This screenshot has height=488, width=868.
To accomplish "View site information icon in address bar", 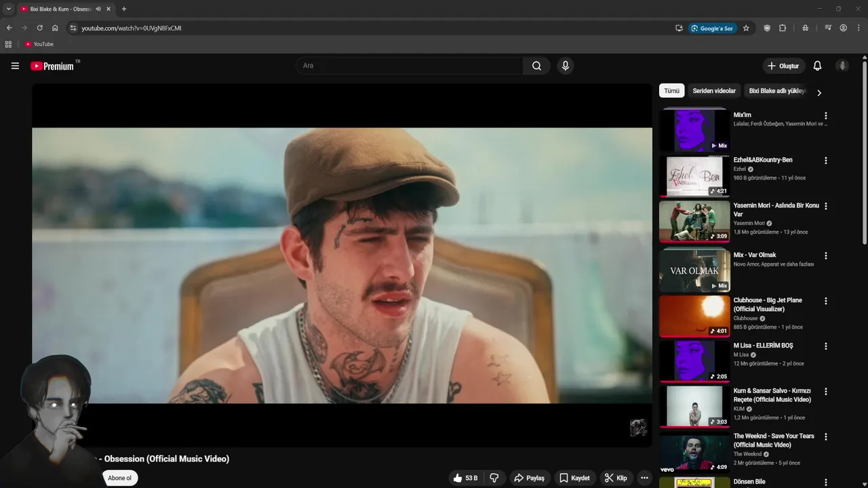I will (73, 28).
